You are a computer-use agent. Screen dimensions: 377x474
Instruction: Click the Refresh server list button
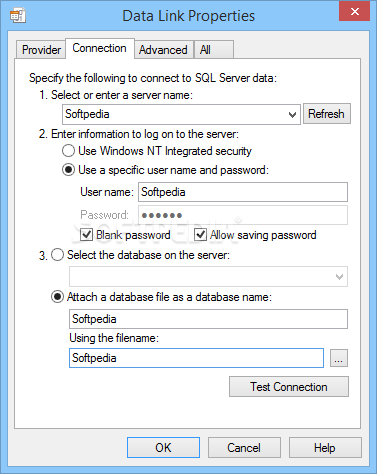pos(327,114)
